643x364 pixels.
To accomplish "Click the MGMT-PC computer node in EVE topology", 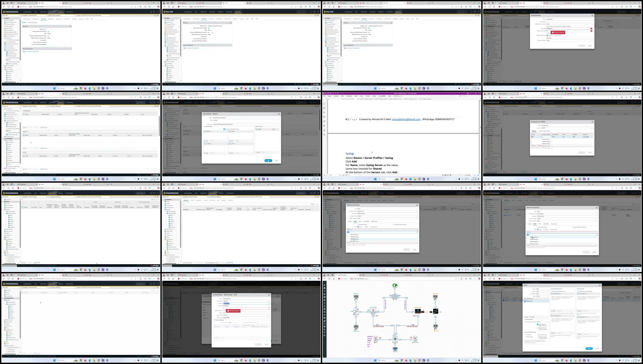I will (x=395, y=349).
